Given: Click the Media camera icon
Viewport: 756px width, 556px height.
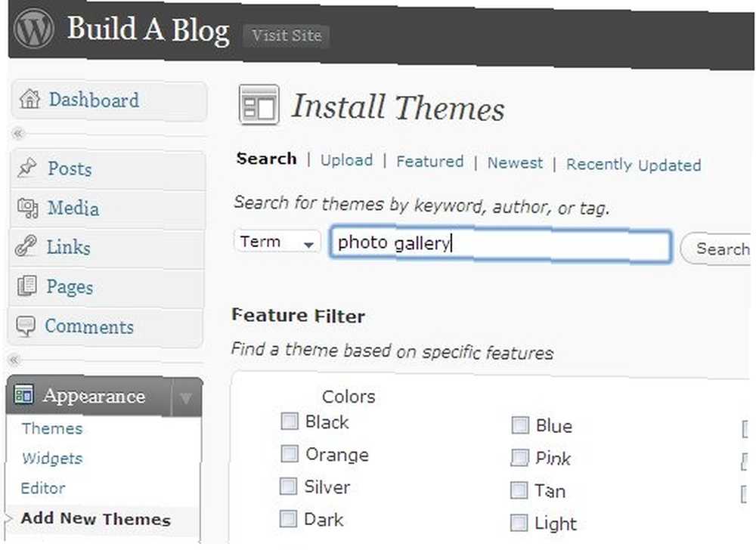Looking at the screenshot, I should (27, 208).
